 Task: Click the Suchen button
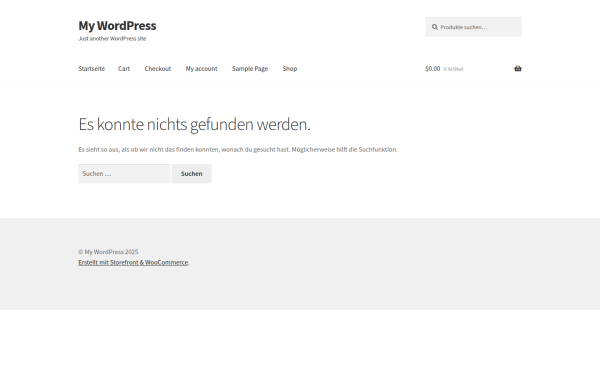192,174
